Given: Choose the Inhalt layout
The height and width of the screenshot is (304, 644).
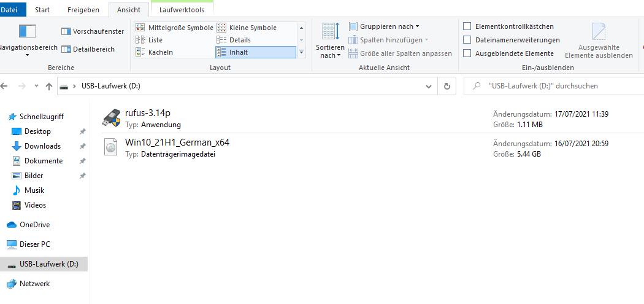Looking at the screenshot, I should [x=256, y=52].
